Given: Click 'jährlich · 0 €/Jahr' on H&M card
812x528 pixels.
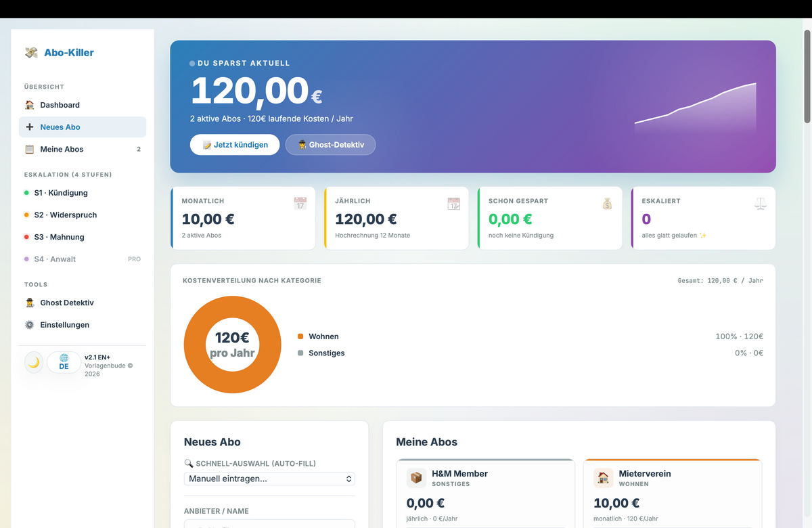Looking at the screenshot, I should coord(432,519).
